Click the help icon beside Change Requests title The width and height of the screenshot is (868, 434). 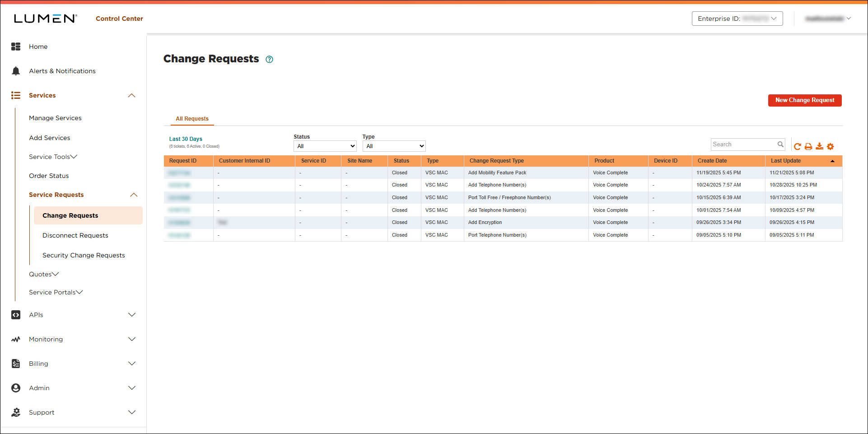click(x=269, y=59)
